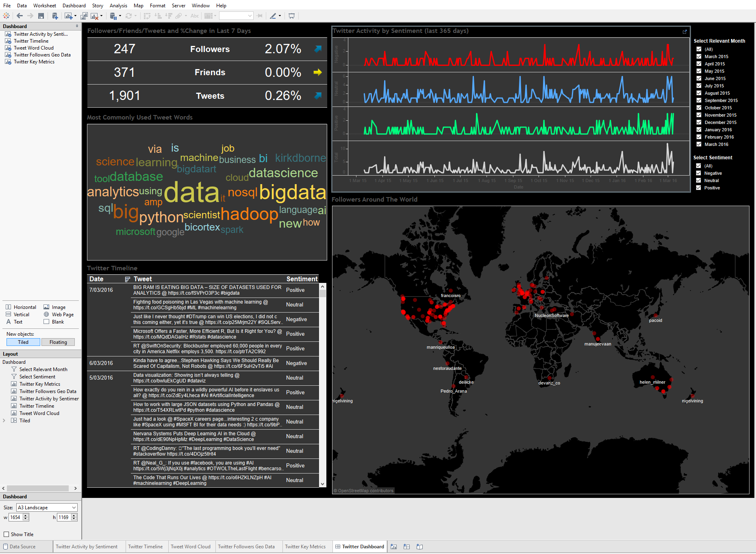The height and width of the screenshot is (554, 756).
Task: Select the Text dashboard object
Action: pos(14,322)
